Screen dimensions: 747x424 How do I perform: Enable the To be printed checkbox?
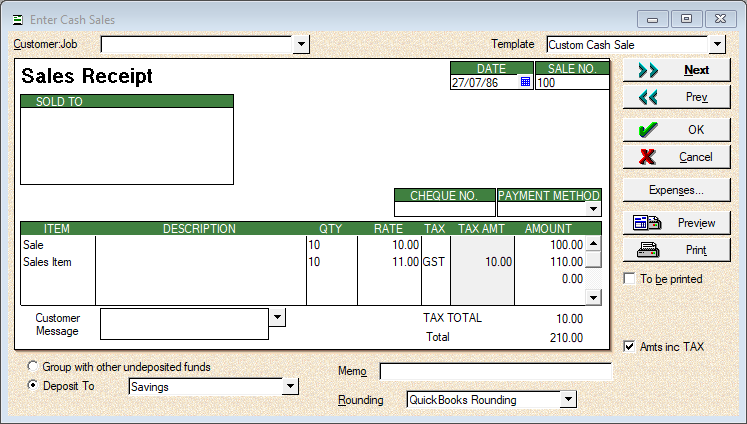click(x=629, y=279)
